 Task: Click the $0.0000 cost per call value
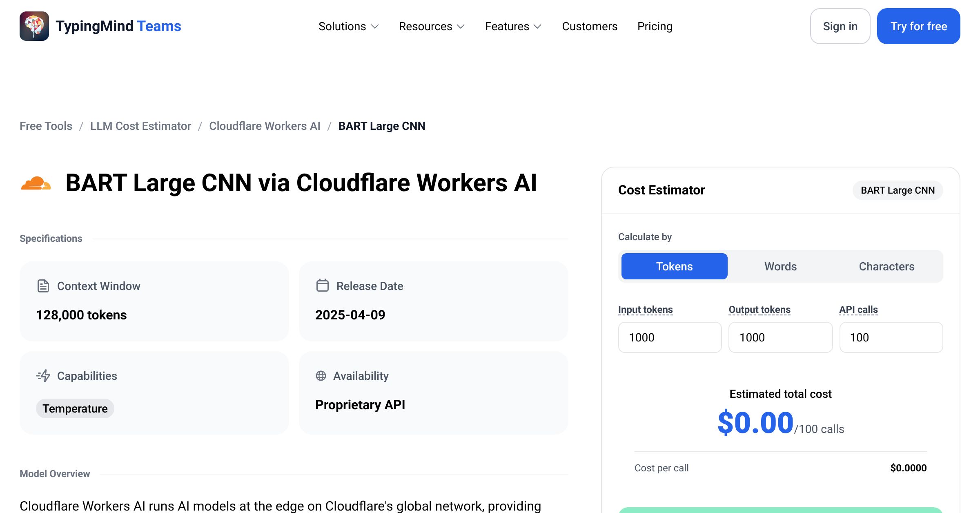(x=909, y=468)
